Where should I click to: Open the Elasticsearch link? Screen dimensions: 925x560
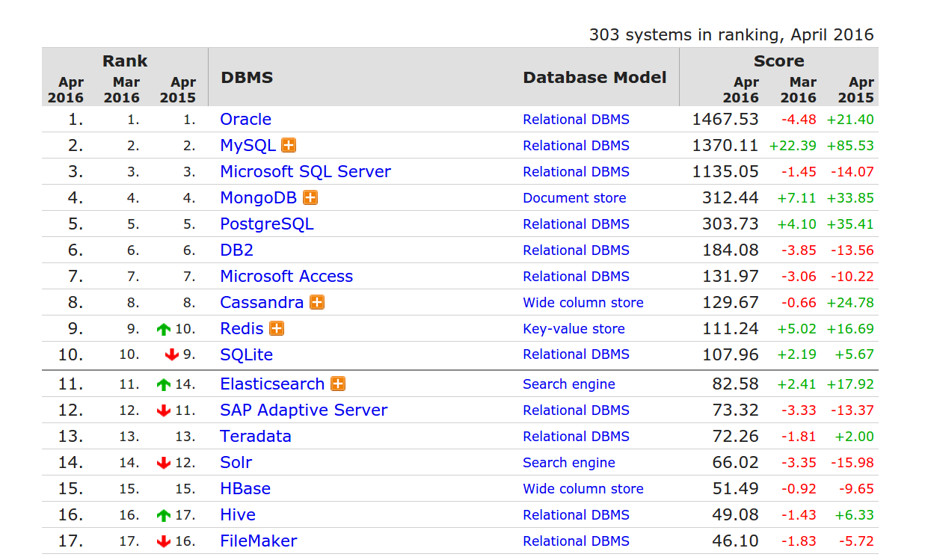tap(272, 384)
